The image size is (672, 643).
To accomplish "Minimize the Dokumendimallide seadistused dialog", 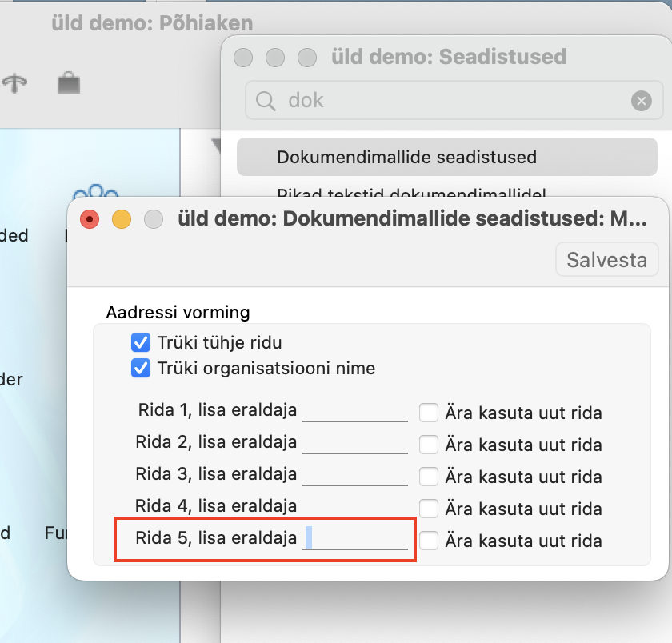I will point(121,219).
